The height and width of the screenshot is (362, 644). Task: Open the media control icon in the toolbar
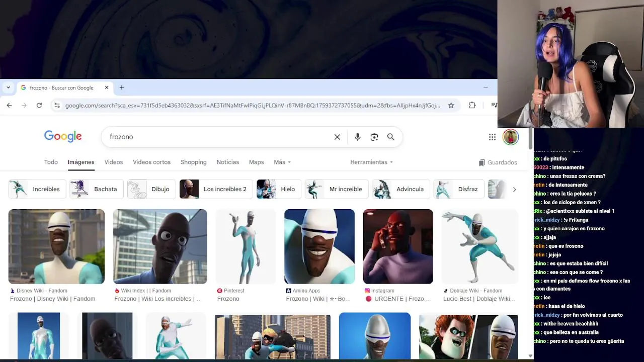494,105
